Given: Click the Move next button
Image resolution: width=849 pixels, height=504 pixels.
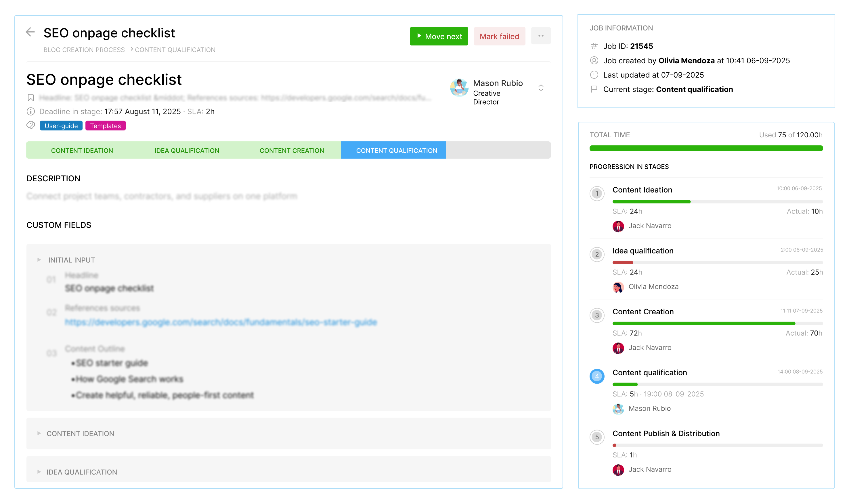Looking at the screenshot, I should coord(439,36).
